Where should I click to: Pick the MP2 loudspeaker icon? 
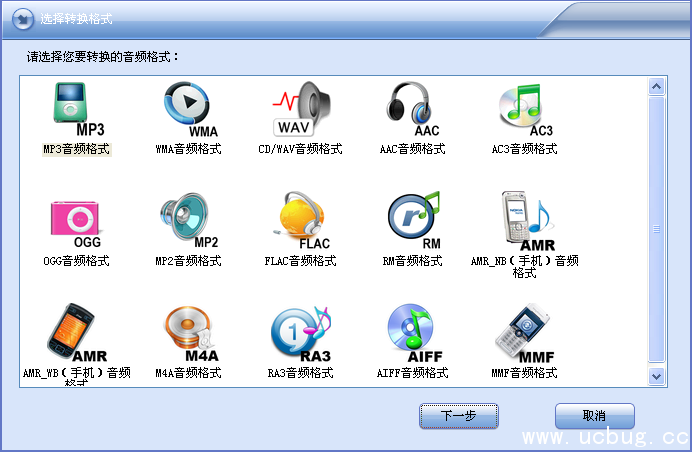(190, 221)
